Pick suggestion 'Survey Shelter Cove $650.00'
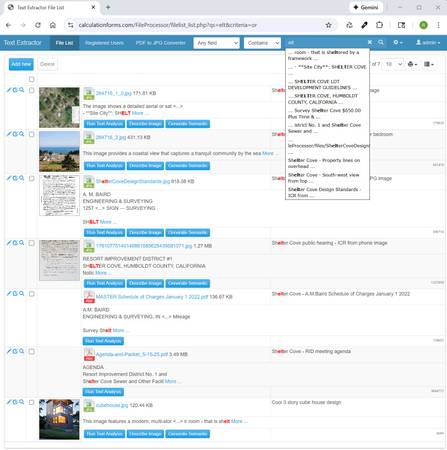The image size is (447, 450). (x=327, y=113)
